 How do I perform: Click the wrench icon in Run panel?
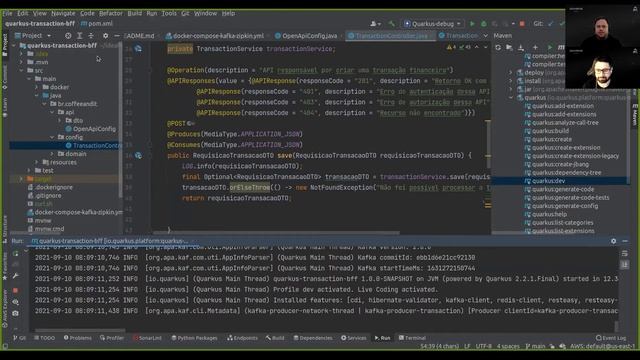tap(16, 276)
